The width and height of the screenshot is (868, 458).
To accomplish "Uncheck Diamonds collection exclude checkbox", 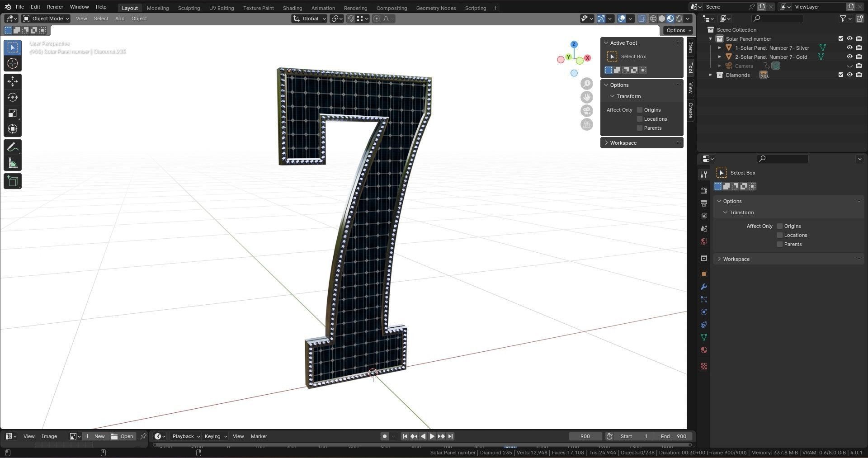I will [841, 75].
